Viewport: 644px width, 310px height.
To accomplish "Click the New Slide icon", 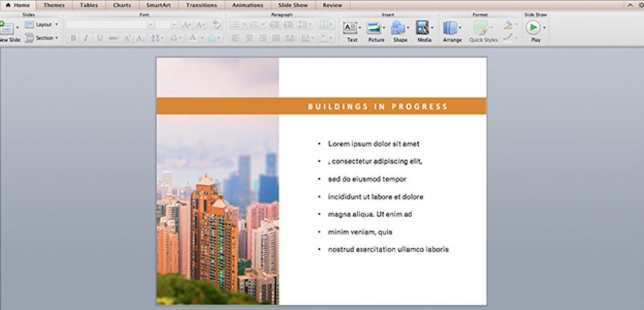I will coord(6,28).
